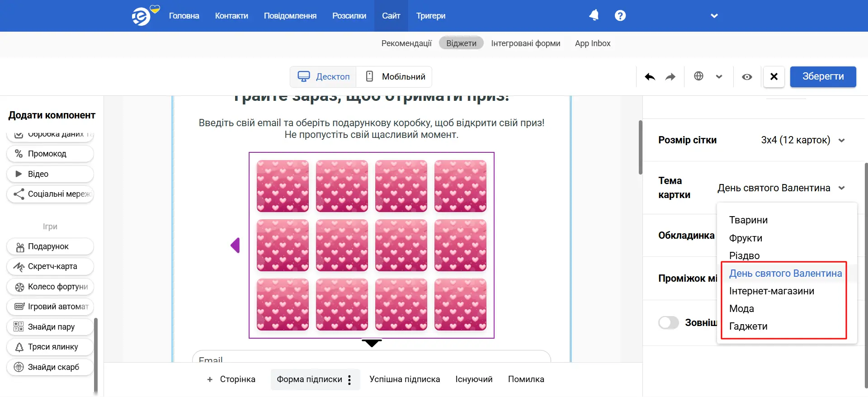Enable the Зовнішній toggle switch
This screenshot has width=868, height=397.
pos(668,323)
